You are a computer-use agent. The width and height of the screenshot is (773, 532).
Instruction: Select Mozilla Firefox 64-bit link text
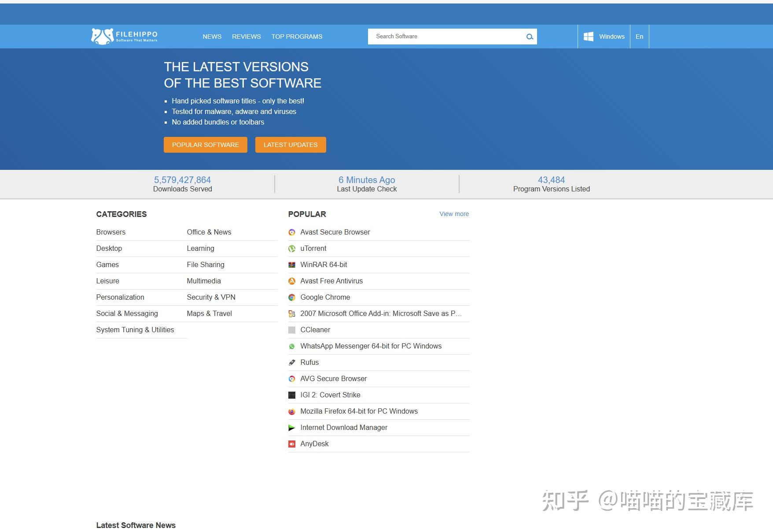pyautogui.click(x=359, y=411)
